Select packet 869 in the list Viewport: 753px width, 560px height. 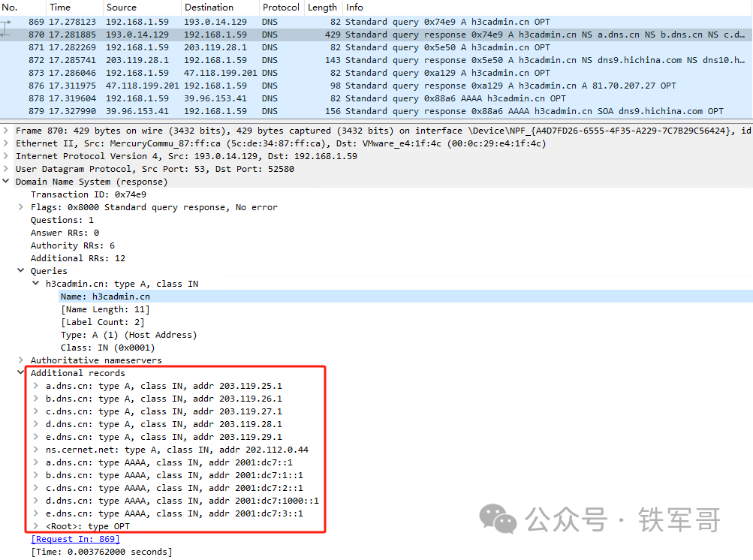pos(377,22)
